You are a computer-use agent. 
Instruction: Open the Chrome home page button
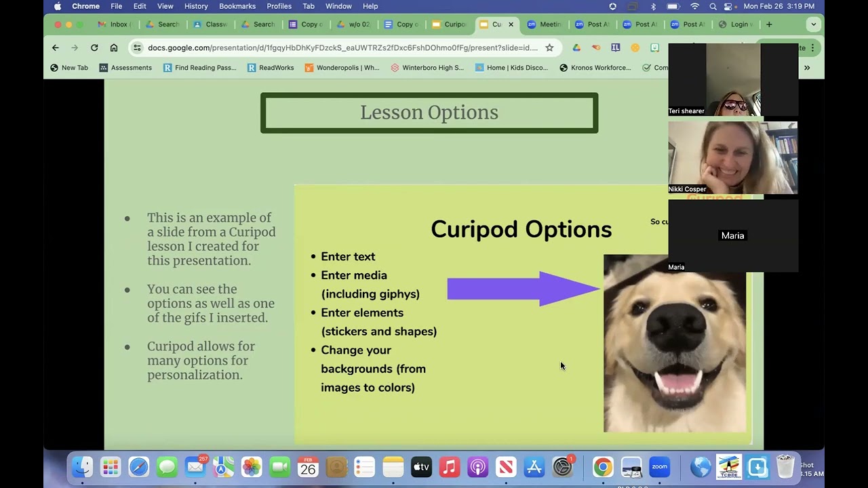114,47
